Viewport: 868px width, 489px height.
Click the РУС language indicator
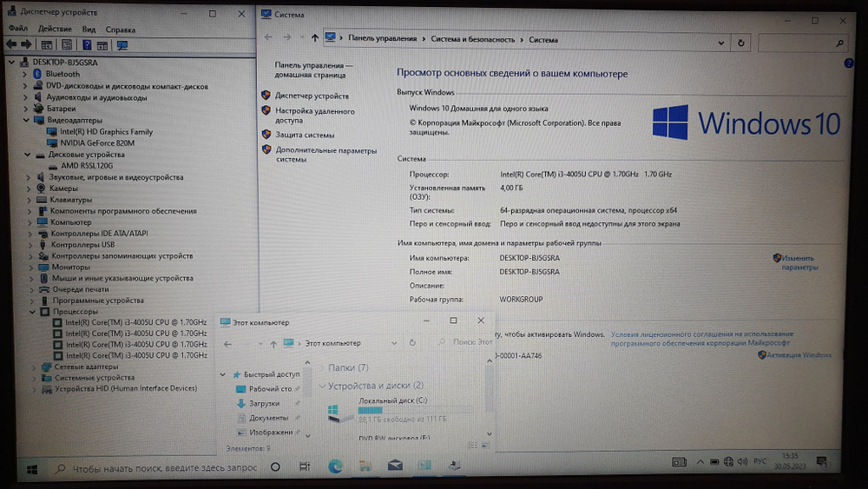coord(760,461)
